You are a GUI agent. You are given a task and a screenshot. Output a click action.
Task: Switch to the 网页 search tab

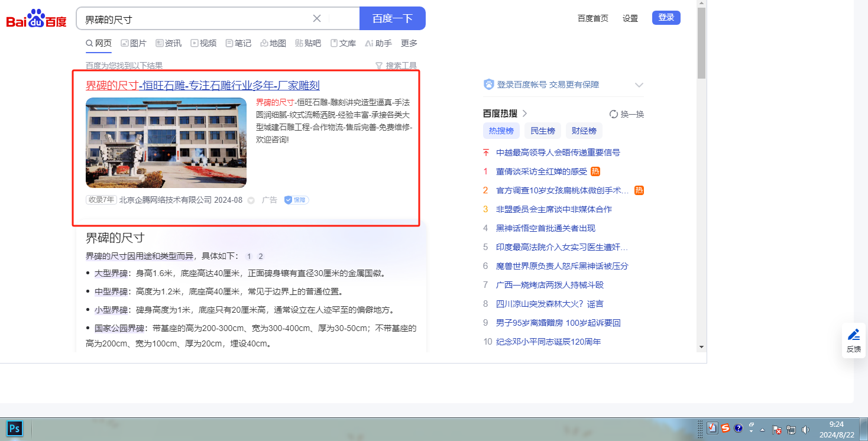click(x=99, y=43)
